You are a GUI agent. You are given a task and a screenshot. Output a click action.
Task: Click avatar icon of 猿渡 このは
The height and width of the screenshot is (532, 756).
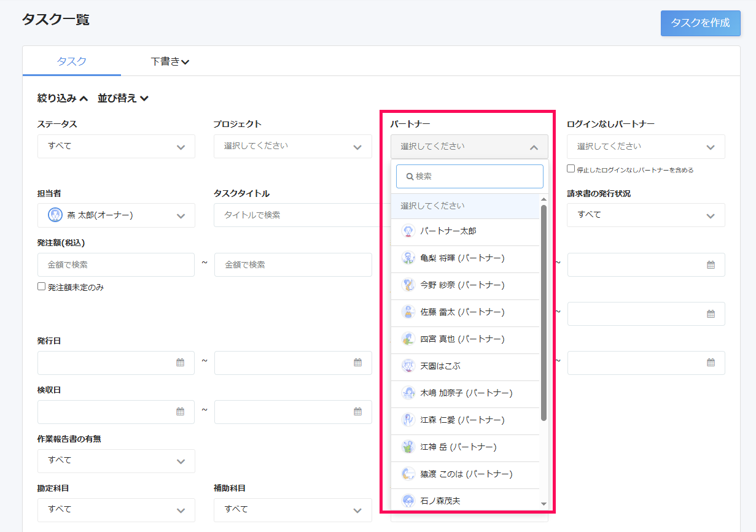click(408, 474)
